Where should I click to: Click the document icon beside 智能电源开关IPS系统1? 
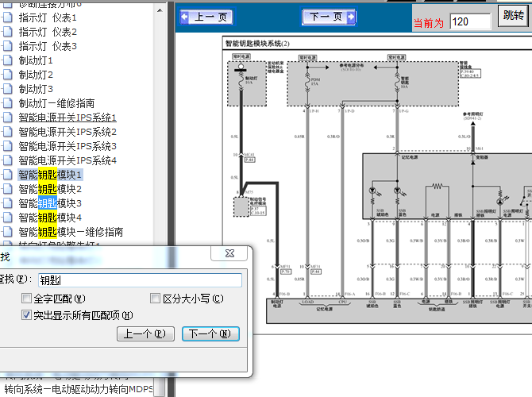[7, 118]
